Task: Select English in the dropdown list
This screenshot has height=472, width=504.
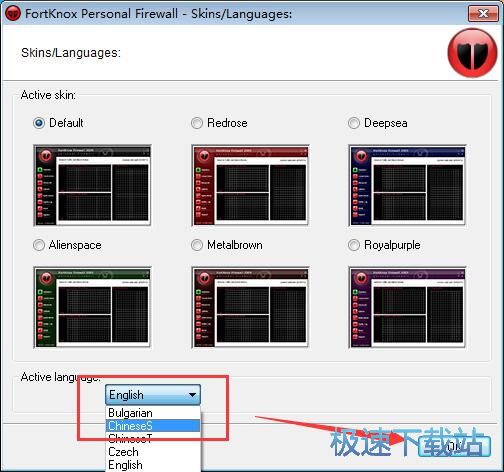Action: [x=153, y=465]
